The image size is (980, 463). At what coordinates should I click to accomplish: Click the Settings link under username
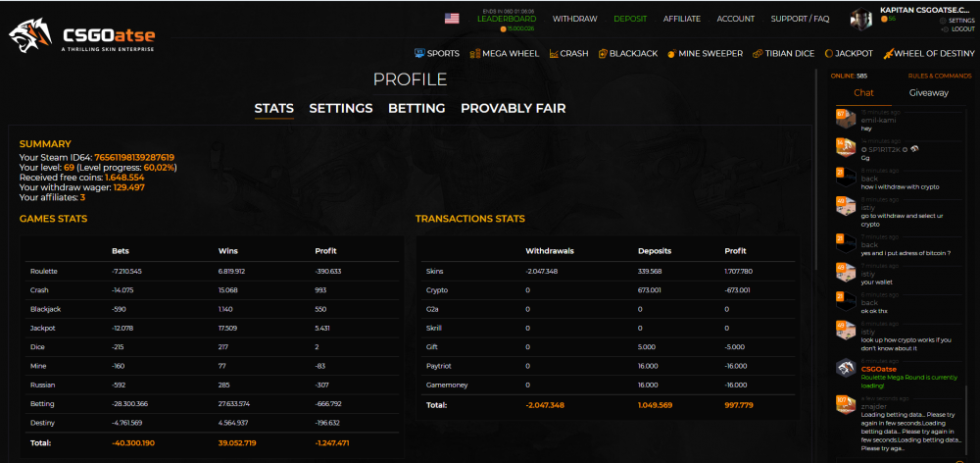(961, 21)
